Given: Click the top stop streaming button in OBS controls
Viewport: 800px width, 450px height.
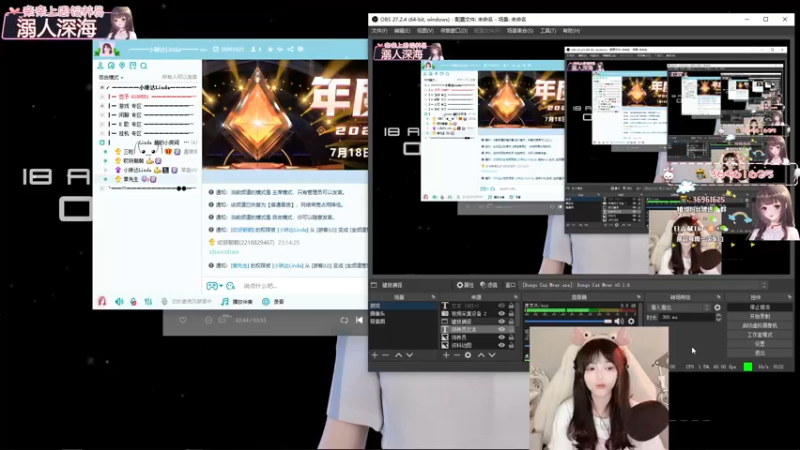Looking at the screenshot, I should 760,307.
